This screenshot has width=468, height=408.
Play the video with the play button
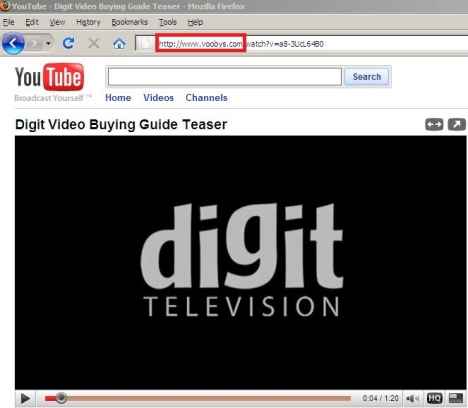click(25, 398)
